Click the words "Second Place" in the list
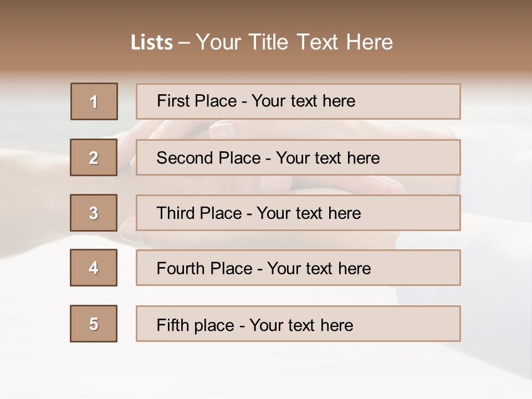 [208, 158]
